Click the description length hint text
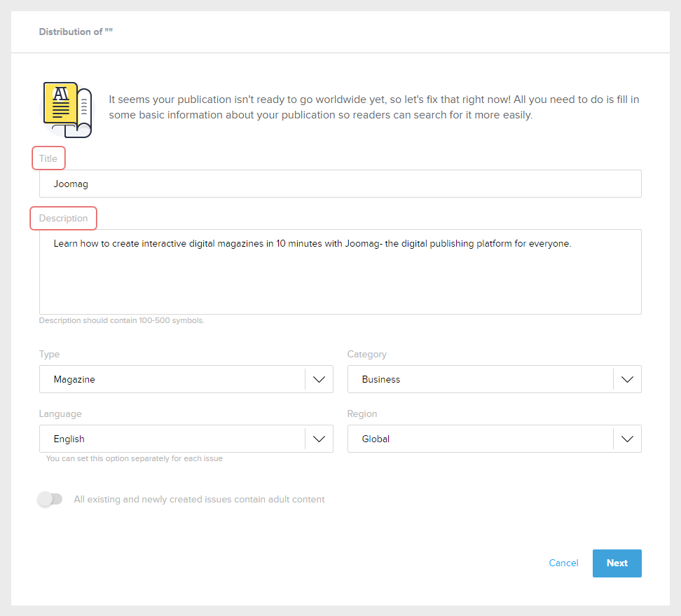 pos(121,320)
